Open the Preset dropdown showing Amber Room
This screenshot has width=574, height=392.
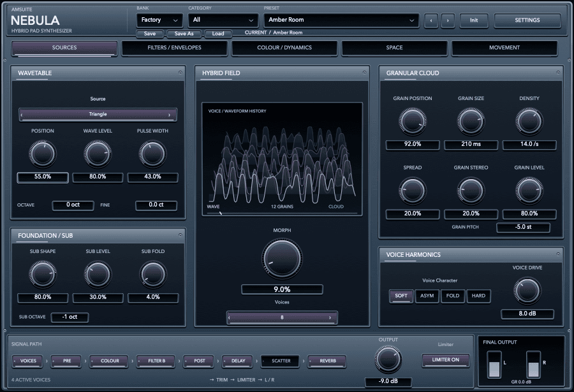click(341, 20)
